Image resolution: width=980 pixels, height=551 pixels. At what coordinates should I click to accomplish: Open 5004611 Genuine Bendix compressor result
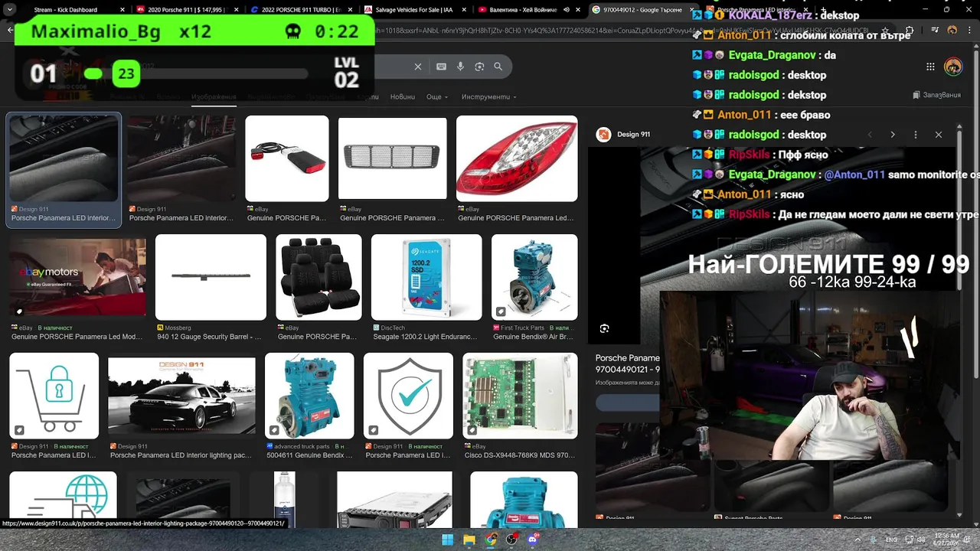click(309, 396)
